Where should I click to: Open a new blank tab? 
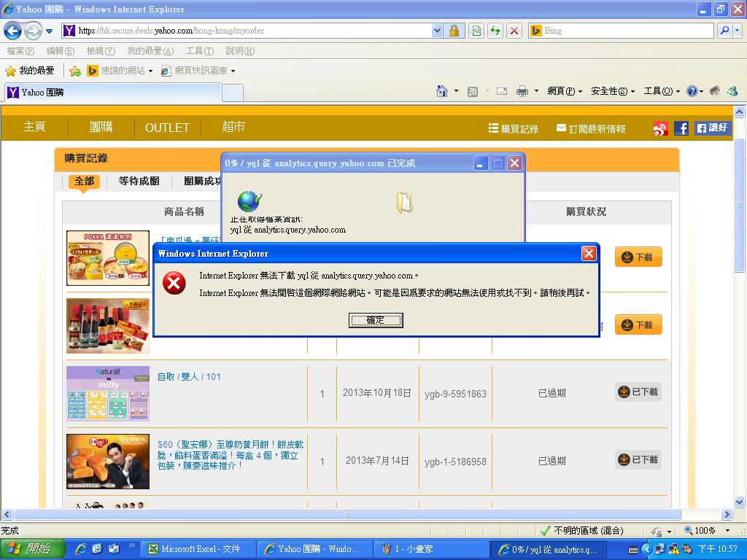tap(233, 93)
